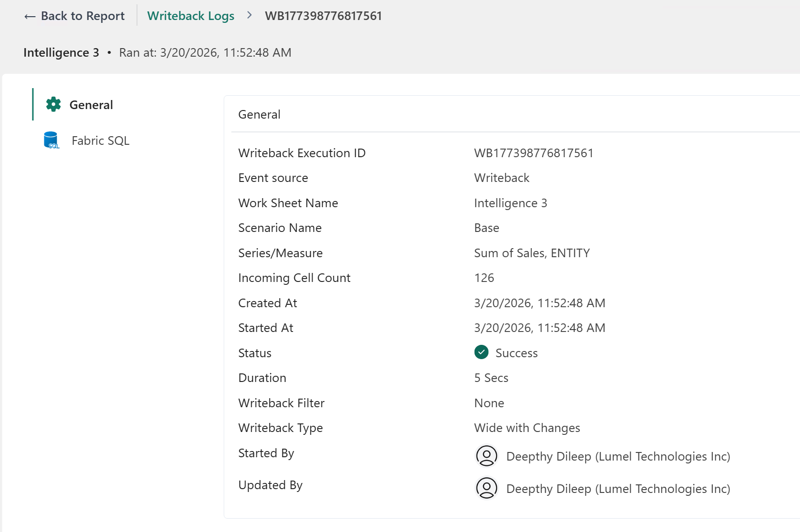Select the breadcrumb ID WB177398776817561
800x532 pixels.
[x=324, y=16]
